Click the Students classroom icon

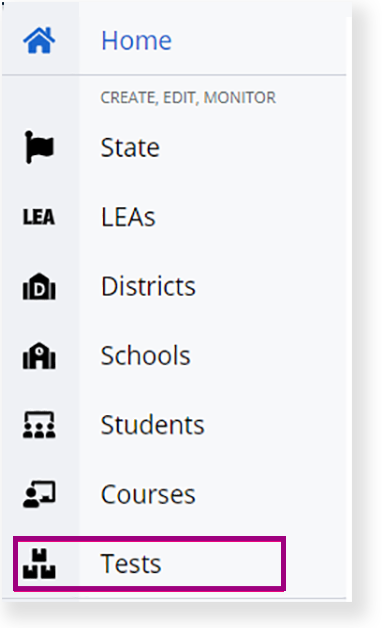(39, 425)
